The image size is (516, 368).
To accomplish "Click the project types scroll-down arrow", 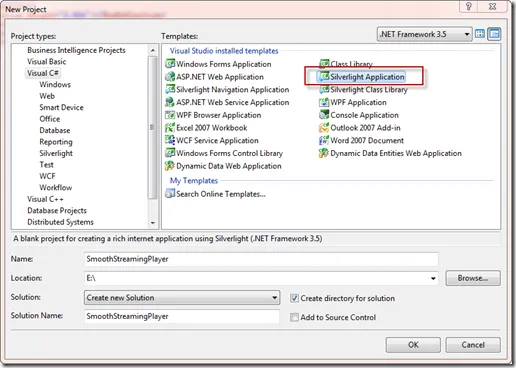I will (153, 223).
